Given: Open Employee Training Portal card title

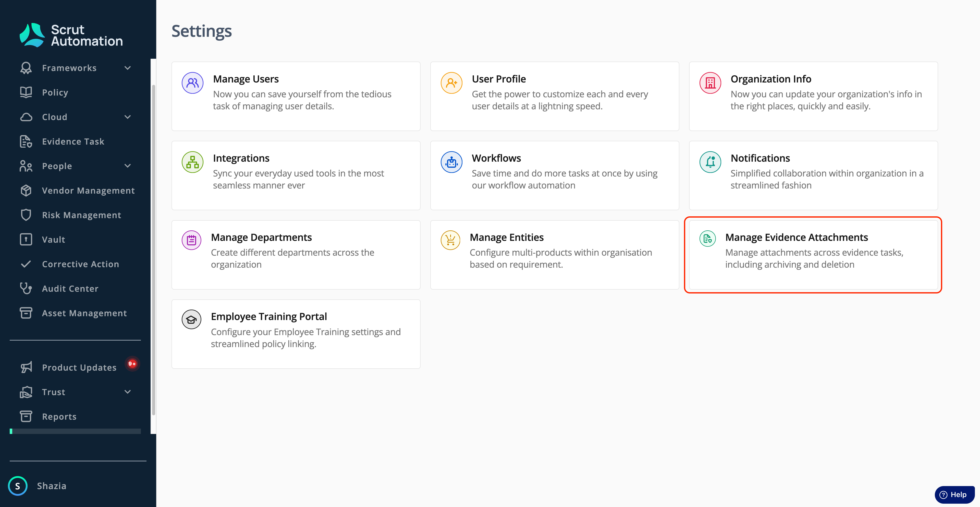Looking at the screenshot, I should (x=268, y=316).
